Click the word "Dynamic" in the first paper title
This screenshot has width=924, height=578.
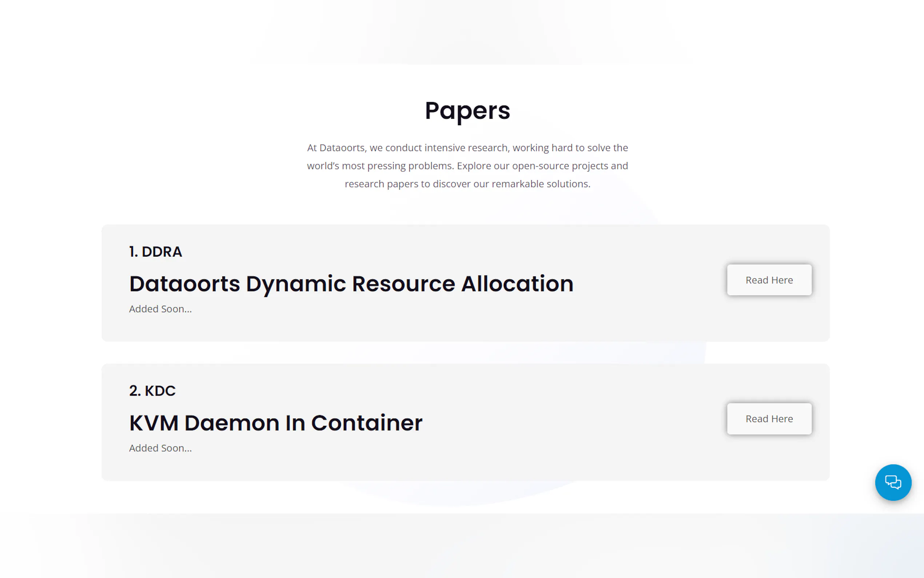296,284
